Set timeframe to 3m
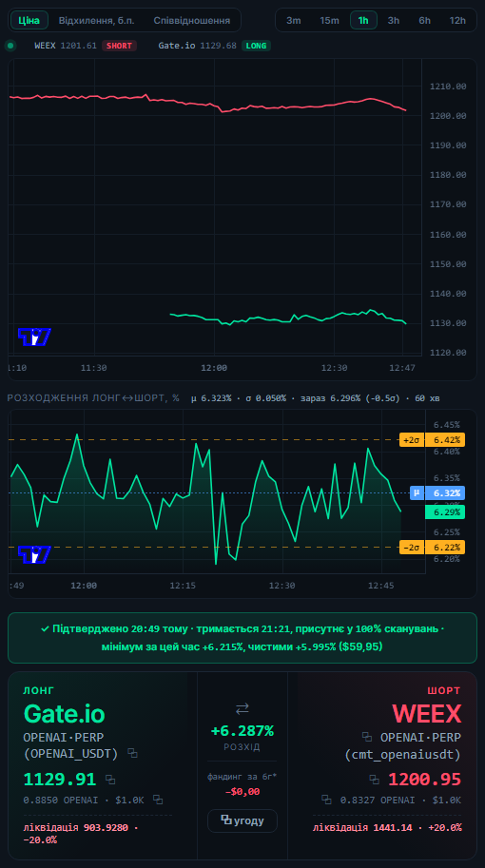The height and width of the screenshot is (868, 485). click(294, 21)
